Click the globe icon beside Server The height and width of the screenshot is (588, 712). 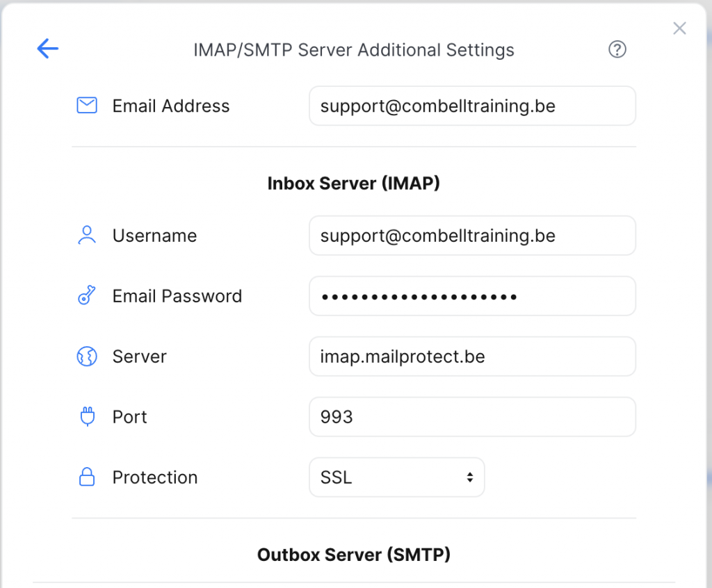(x=87, y=357)
